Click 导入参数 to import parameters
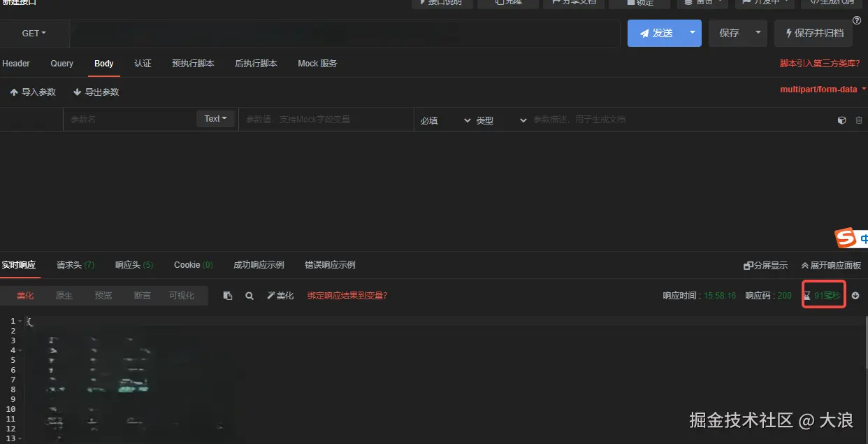 pos(32,92)
